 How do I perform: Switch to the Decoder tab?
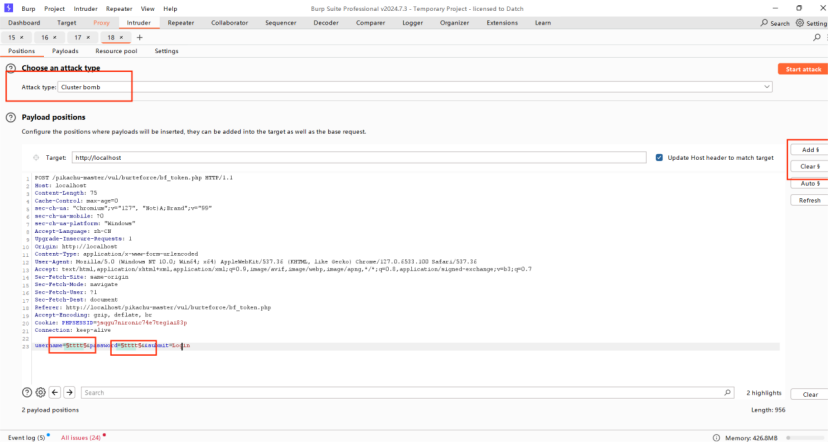pyautogui.click(x=326, y=23)
